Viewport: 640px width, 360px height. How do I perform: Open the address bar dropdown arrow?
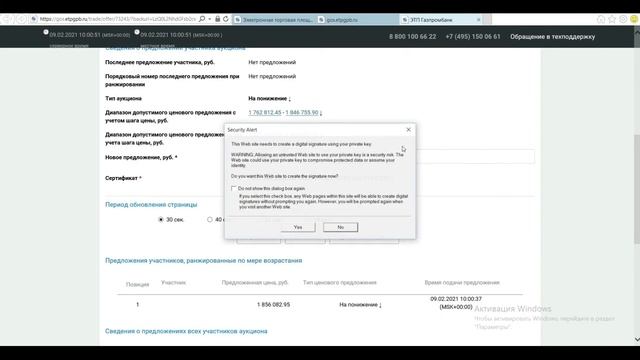coord(210,19)
